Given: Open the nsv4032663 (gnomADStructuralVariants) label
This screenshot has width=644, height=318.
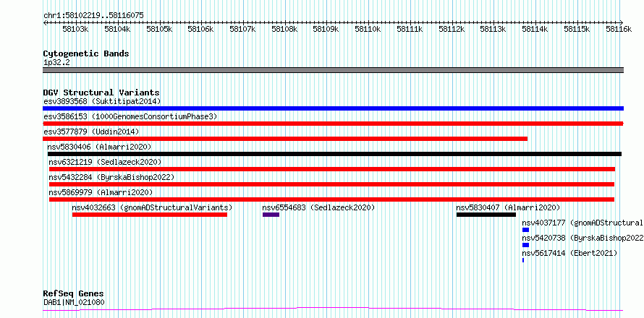Looking at the screenshot, I should 153,207.
